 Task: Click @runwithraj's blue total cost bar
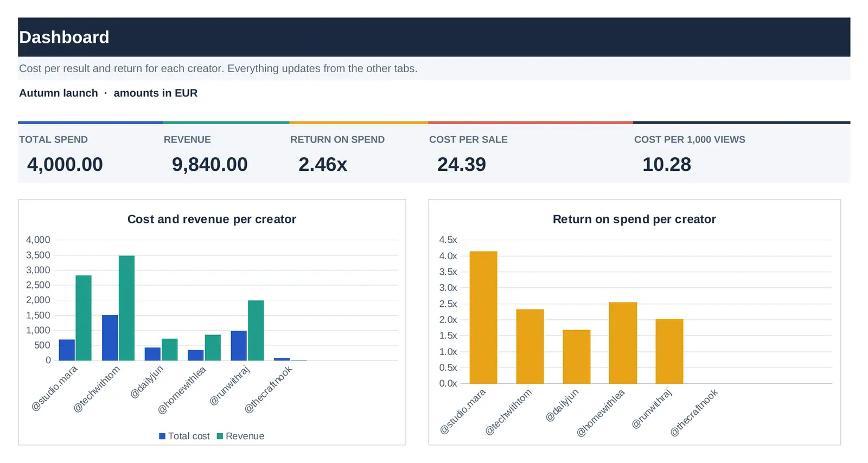click(x=239, y=346)
